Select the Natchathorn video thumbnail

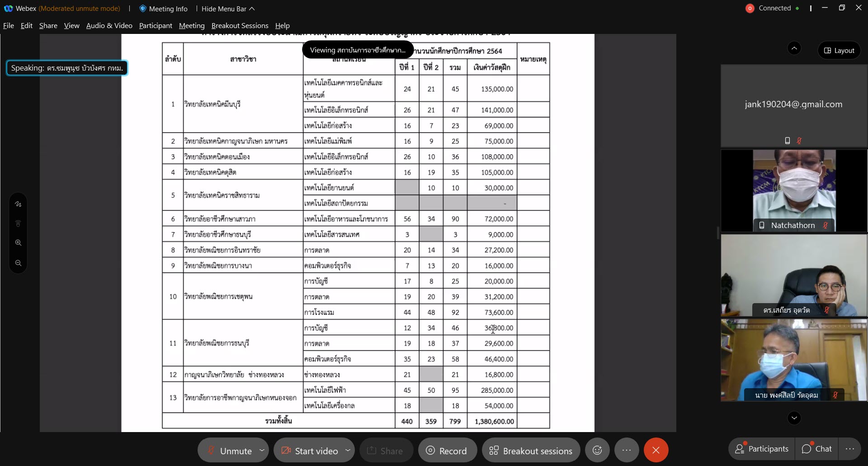click(794, 190)
